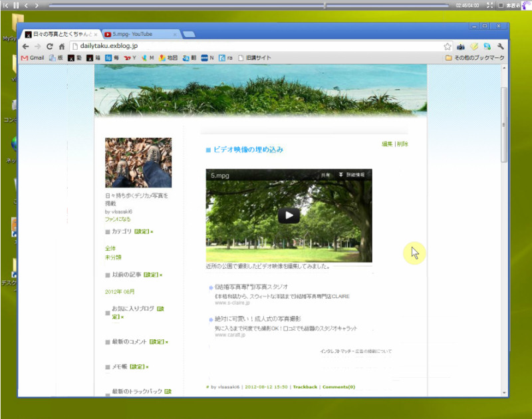
Task: Click the camera extension icon
Action: [460, 47]
